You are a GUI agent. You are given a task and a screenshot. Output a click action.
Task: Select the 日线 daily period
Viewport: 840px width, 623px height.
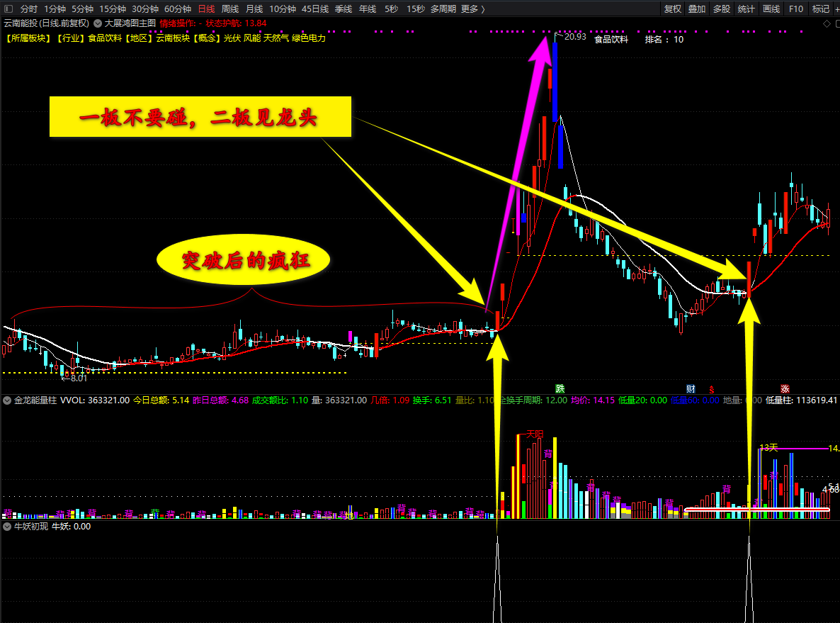click(206, 9)
